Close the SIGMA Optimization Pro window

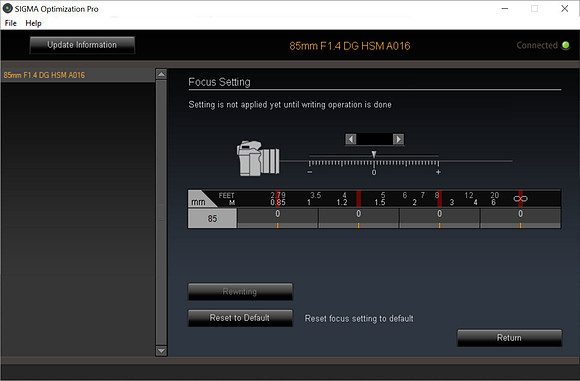click(x=564, y=9)
